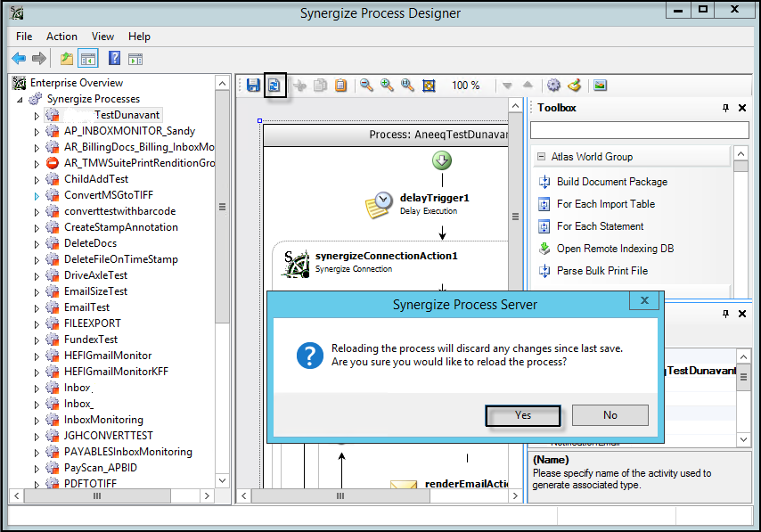This screenshot has width=761, height=532.
Task: Select the synergizeConnectionAction1 activity icon
Action: [x=297, y=264]
